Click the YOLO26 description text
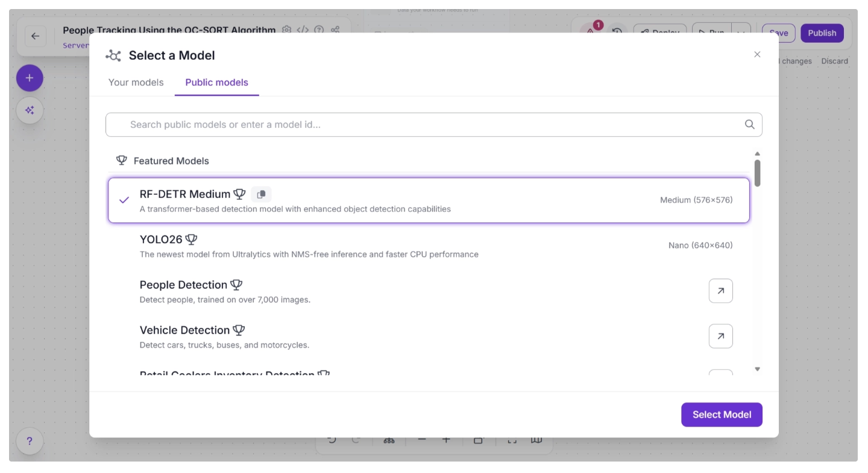Viewport: 868px width, 473px height. [309, 255]
